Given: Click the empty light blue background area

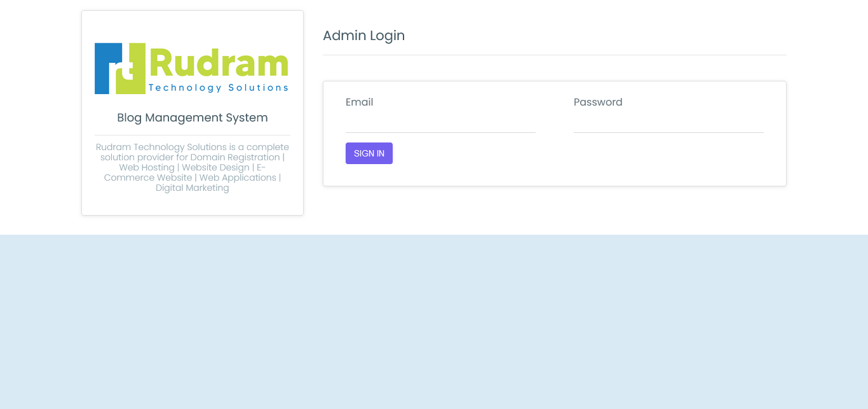Looking at the screenshot, I should pyautogui.click(x=434, y=322).
